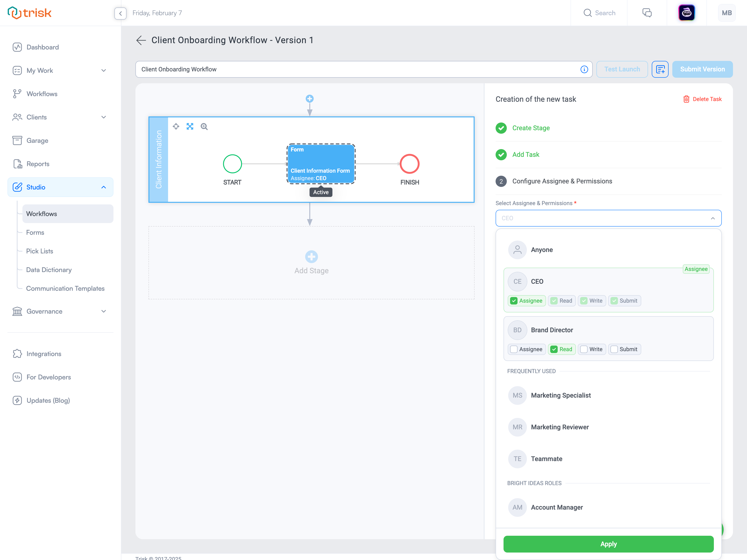747x560 pixels.
Task: Select the Teammate role
Action: 608,459
